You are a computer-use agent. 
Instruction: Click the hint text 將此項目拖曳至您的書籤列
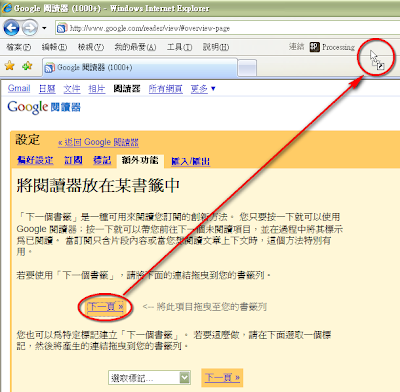(212, 307)
